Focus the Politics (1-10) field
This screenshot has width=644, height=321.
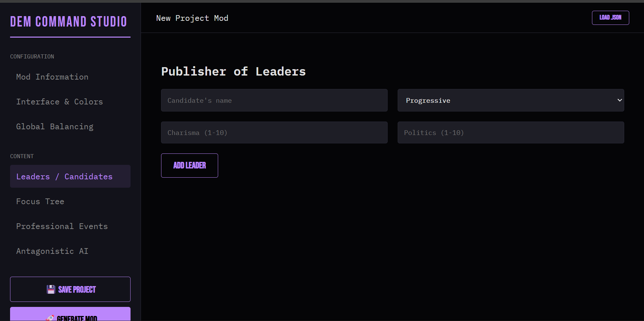(511, 133)
